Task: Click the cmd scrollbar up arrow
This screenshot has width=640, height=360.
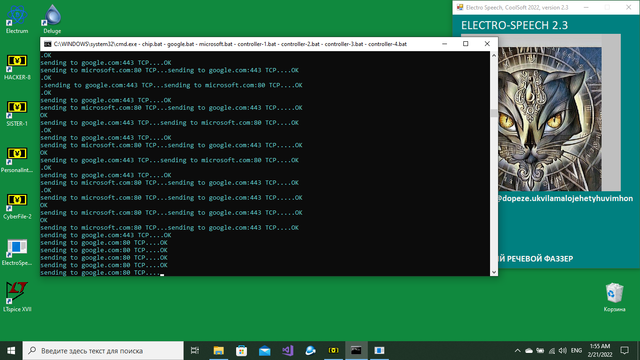Action: tap(494, 55)
